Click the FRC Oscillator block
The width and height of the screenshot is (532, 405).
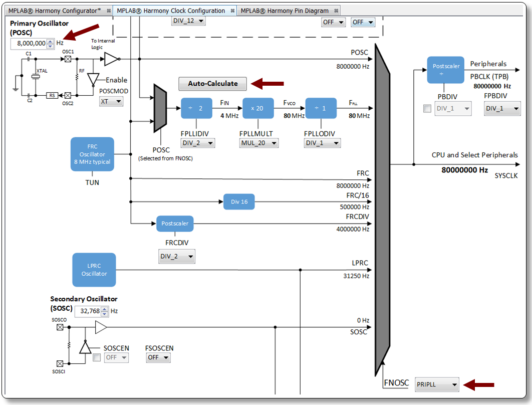pos(92,154)
